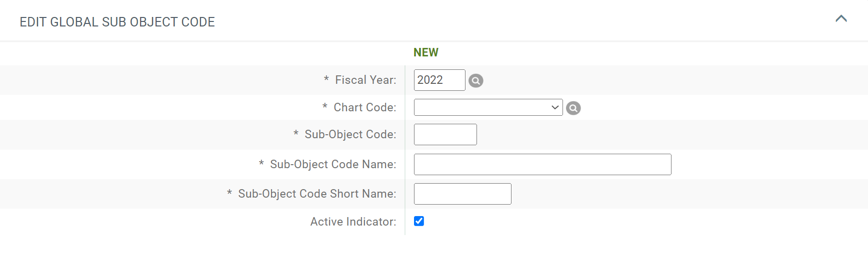Click the Active Indicator label

pyautogui.click(x=353, y=222)
